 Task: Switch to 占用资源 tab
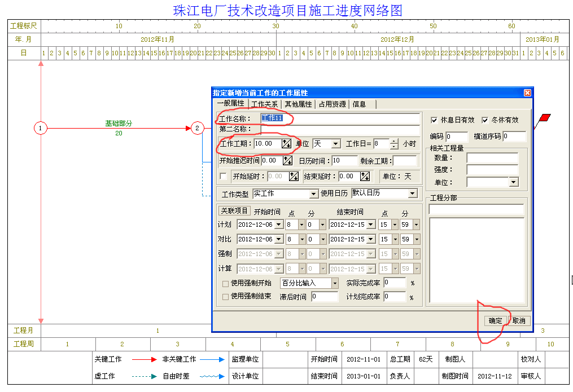332,104
